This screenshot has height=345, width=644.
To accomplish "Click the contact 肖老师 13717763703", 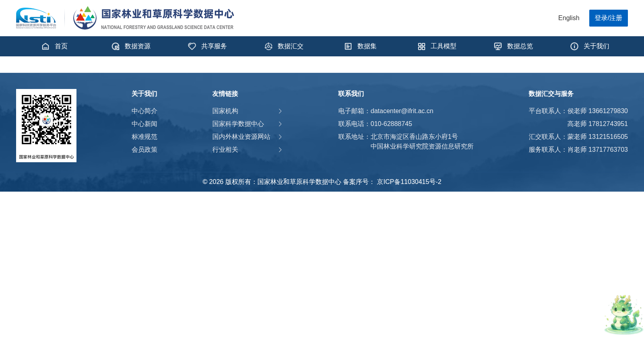I will click(597, 150).
